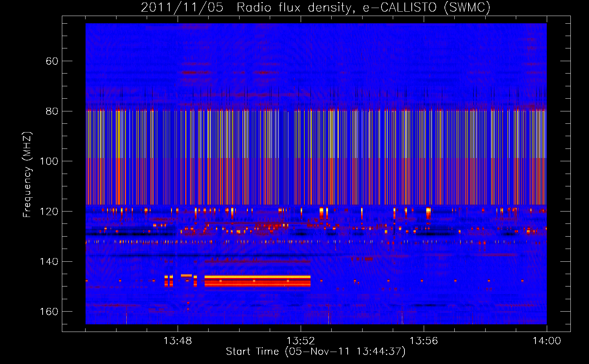The image size is (589, 364).
Task: Click the 160 frequency tick label
Action: click(49, 312)
